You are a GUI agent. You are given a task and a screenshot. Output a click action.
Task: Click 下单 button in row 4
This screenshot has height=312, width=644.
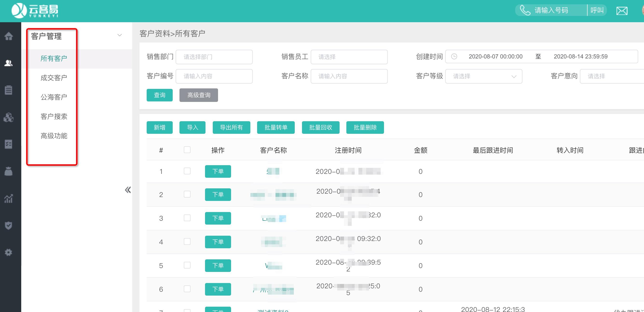click(218, 242)
